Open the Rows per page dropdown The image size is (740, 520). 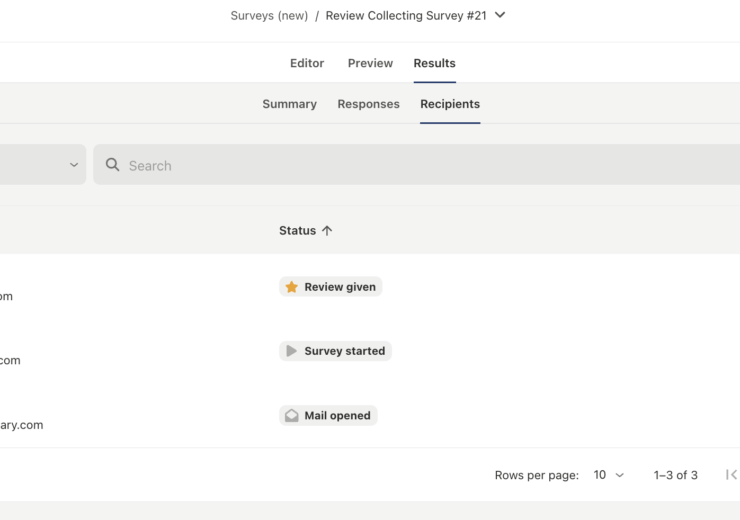(609, 475)
